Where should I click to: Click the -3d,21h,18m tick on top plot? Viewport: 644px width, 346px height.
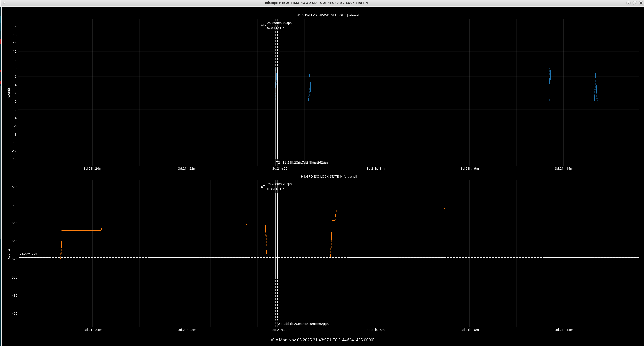pyautogui.click(x=375, y=168)
